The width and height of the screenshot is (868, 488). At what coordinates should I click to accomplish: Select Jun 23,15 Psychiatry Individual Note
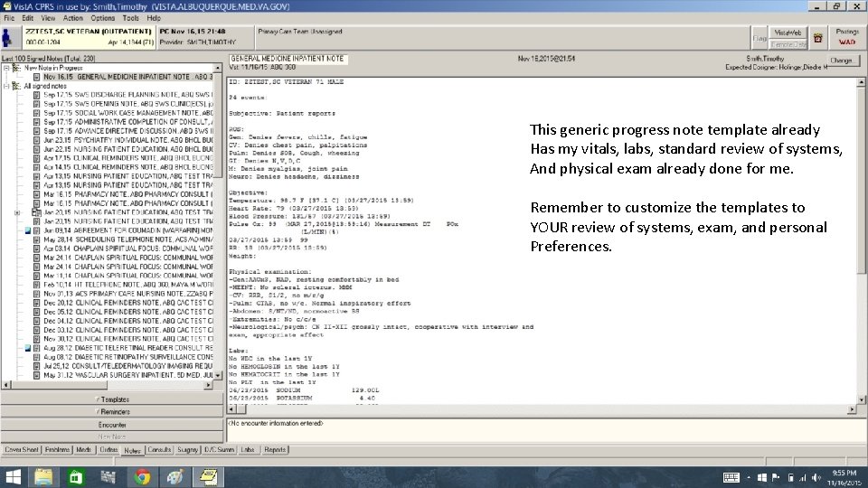(127, 140)
